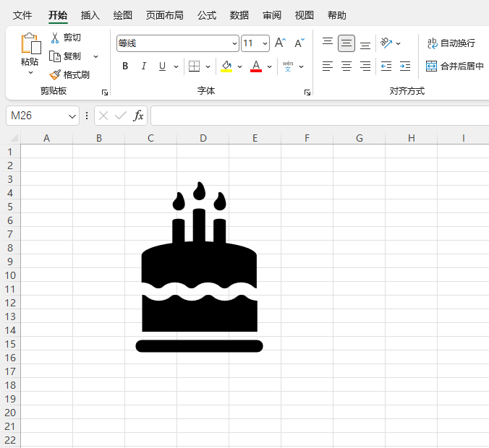Viewport: 489px width, 448px height.
Task: Switch to the 数据 tab
Action: pyautogui.click(x=239, y=15)
